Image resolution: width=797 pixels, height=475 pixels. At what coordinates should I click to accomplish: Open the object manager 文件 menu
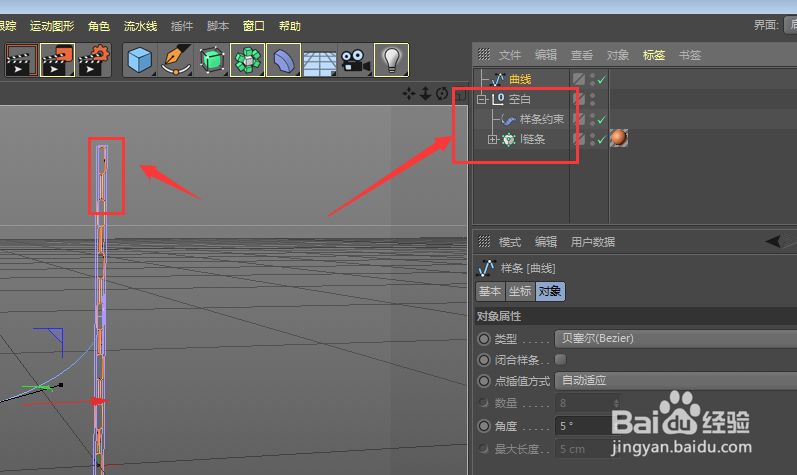click(x=510, y=55)
